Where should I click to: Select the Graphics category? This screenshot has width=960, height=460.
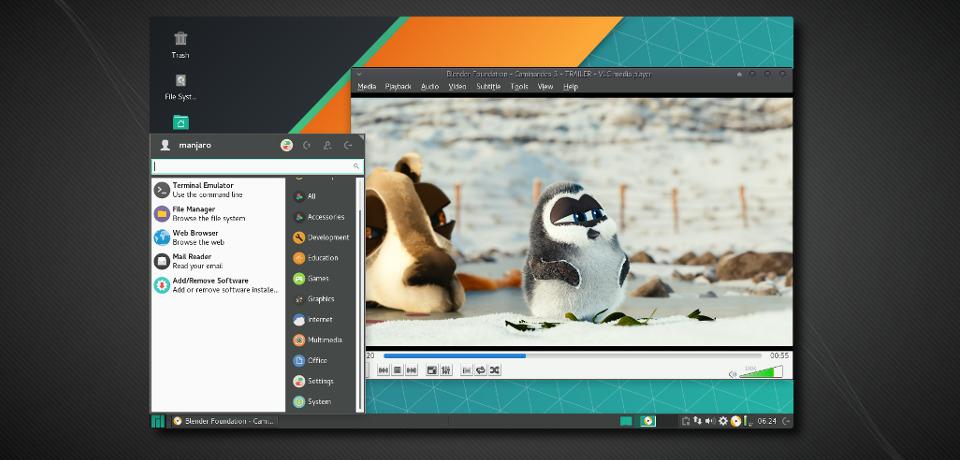tap(321, 299)
